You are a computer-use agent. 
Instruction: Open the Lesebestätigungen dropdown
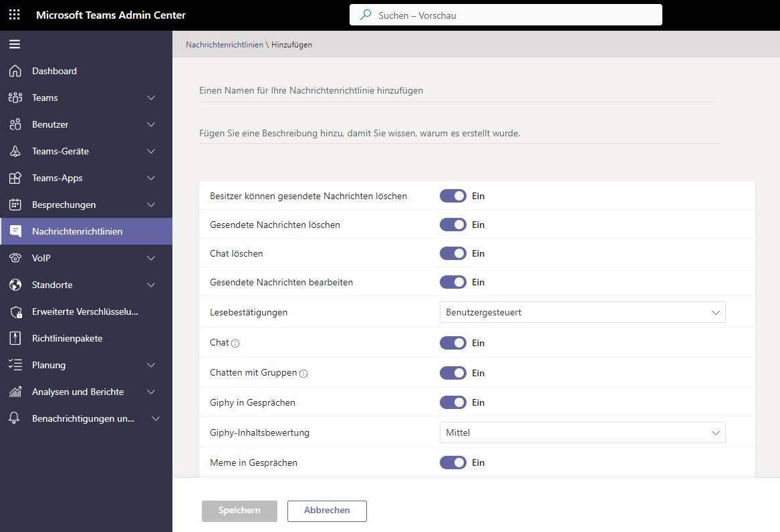pos(582,312)
